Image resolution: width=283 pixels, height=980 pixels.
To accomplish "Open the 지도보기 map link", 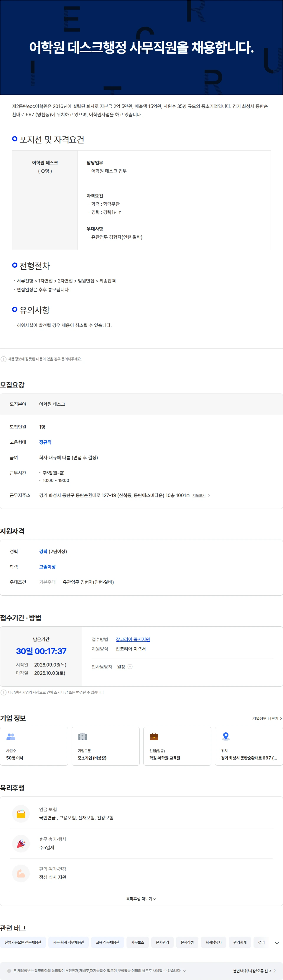I will click(x=199, y=495).
